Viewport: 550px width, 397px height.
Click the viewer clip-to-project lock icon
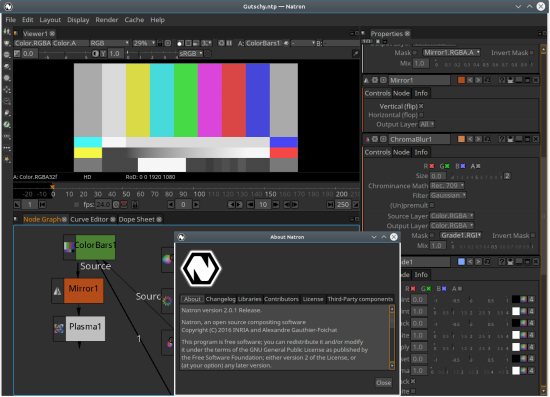coord(160,43)
